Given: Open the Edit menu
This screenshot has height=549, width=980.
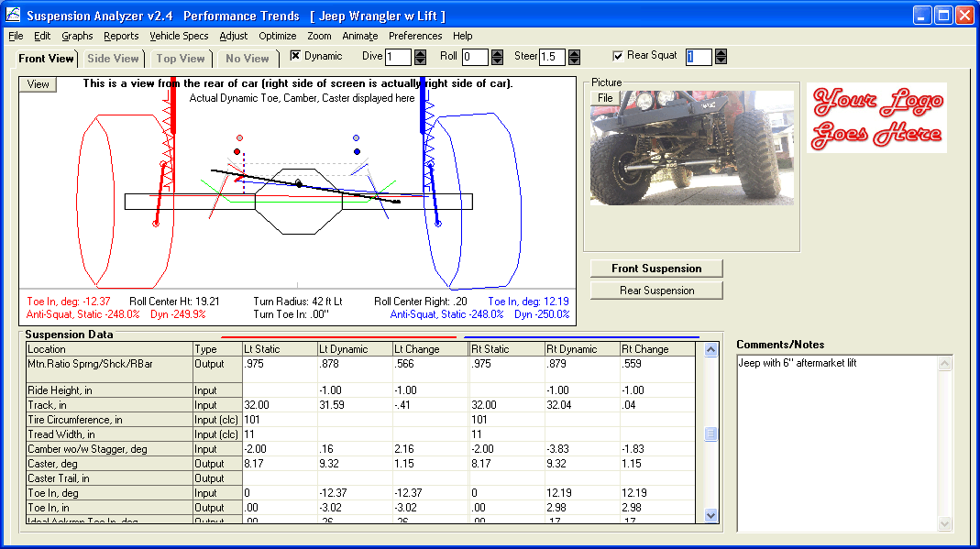Looking at the screenshot, I should 42,37.
